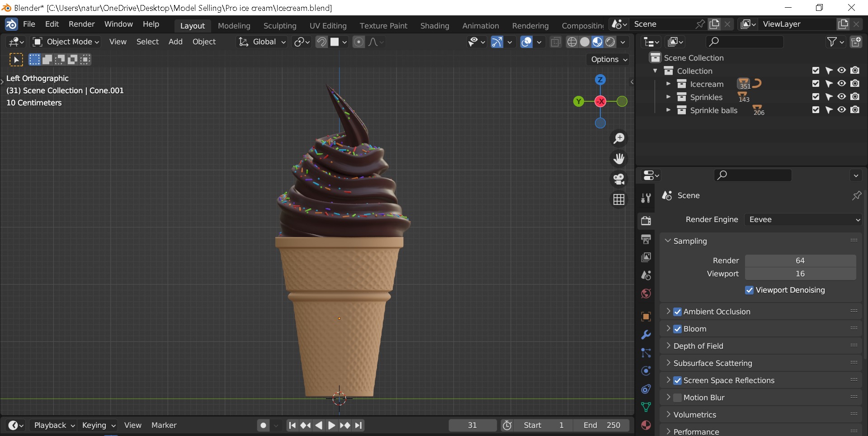Open the Modifier properties wrench tab
This screenshot has width=868, height=436.
[646, 335]
